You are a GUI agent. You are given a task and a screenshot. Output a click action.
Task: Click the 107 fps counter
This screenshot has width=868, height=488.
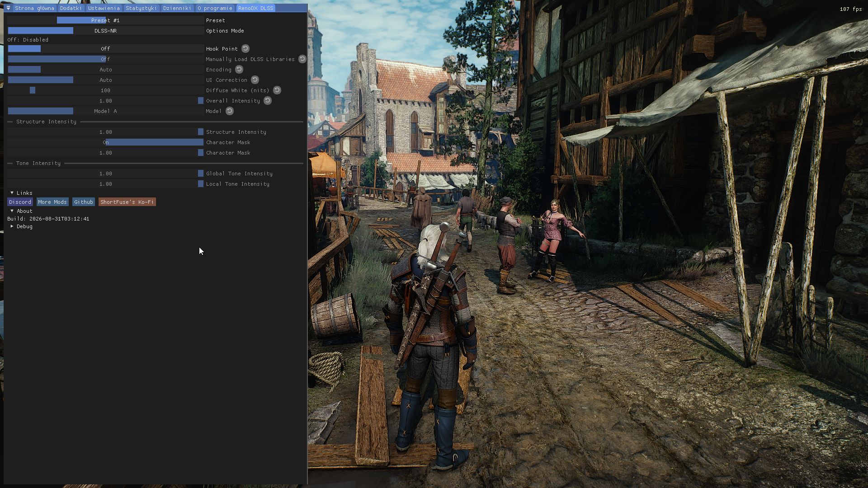coord(851,9)
